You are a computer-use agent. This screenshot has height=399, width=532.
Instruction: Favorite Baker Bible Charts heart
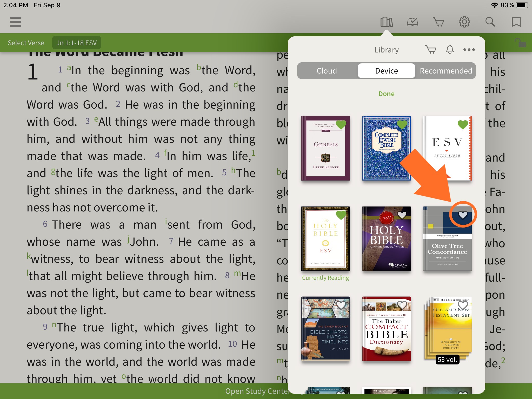pos(341,305)
